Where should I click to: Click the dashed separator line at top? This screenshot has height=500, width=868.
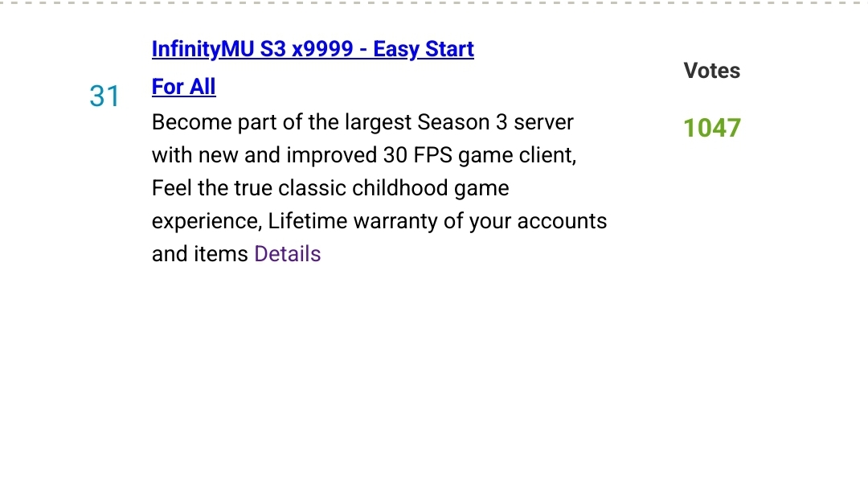[x=434, y=2]
